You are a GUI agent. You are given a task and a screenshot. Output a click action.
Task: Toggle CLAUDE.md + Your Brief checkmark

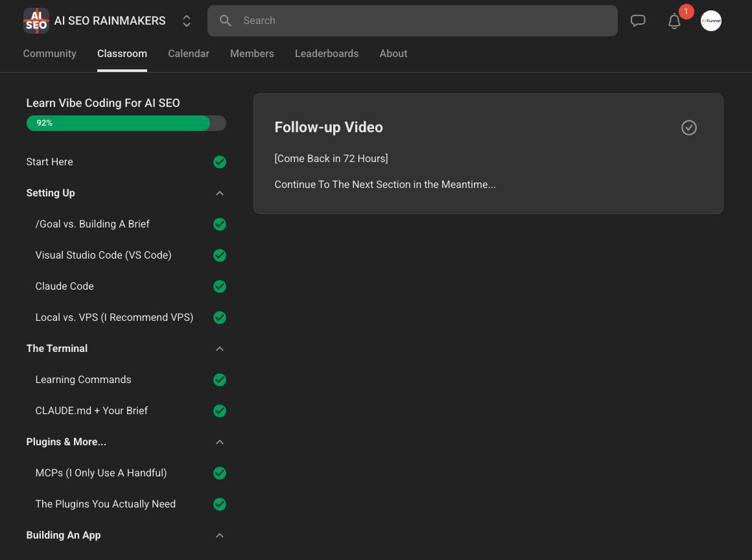[220, 411]
